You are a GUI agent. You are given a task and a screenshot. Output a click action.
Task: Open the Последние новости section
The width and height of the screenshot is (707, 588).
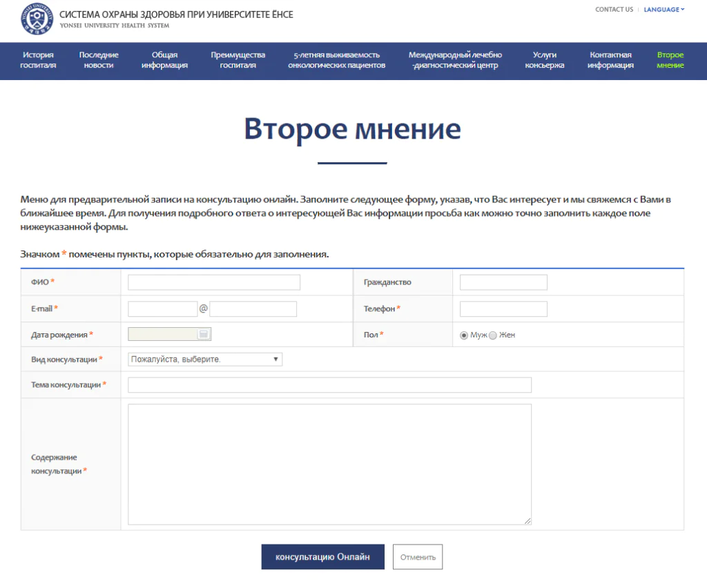[x=99, y=61]
